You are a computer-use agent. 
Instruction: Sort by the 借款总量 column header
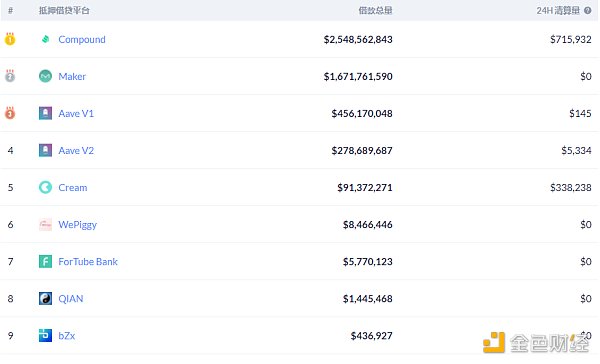375,11
